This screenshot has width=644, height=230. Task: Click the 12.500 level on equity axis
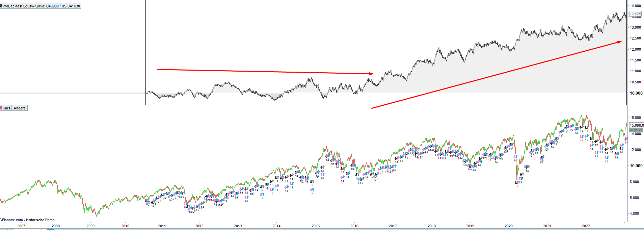click(x=636, y=38)
